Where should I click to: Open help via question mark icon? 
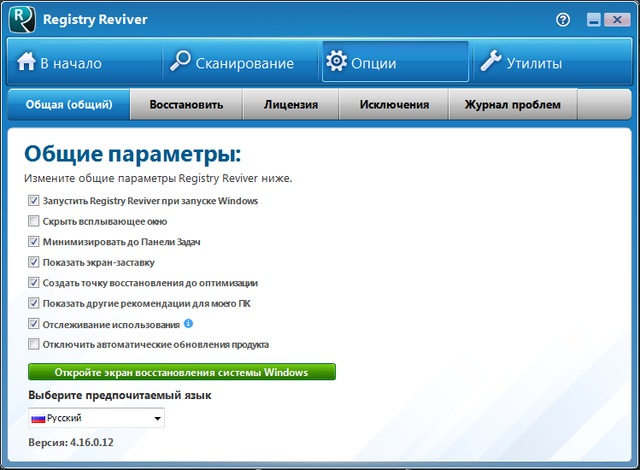563,19
